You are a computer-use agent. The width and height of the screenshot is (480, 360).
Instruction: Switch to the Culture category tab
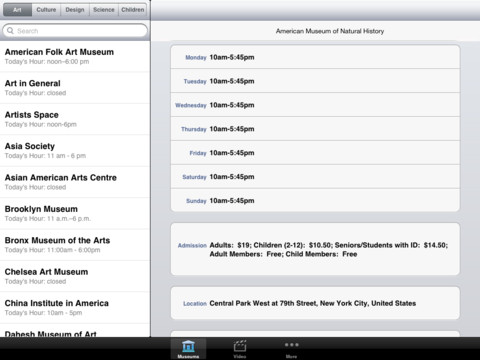pyautogui.click(x=46, y=10)
